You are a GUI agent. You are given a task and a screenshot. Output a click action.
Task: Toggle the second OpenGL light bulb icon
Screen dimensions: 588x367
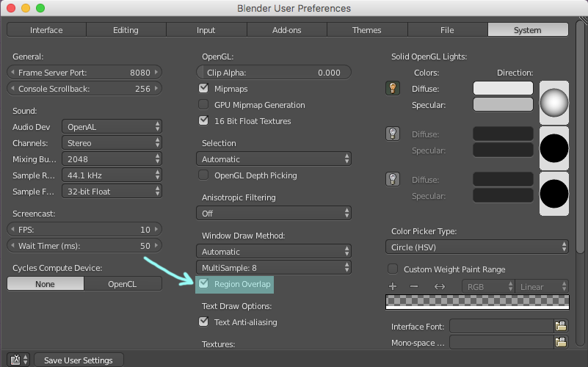click(393, 134)
